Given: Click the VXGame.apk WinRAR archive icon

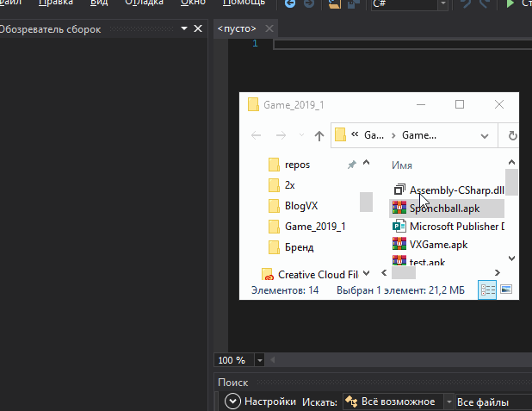Looking at the screenshot, I should coord(399,243).
